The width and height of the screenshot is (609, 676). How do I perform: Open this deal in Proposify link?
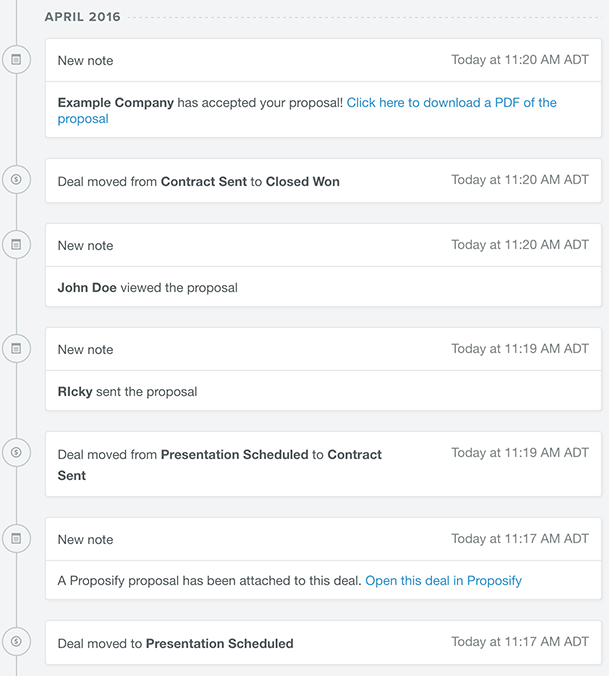443,581
